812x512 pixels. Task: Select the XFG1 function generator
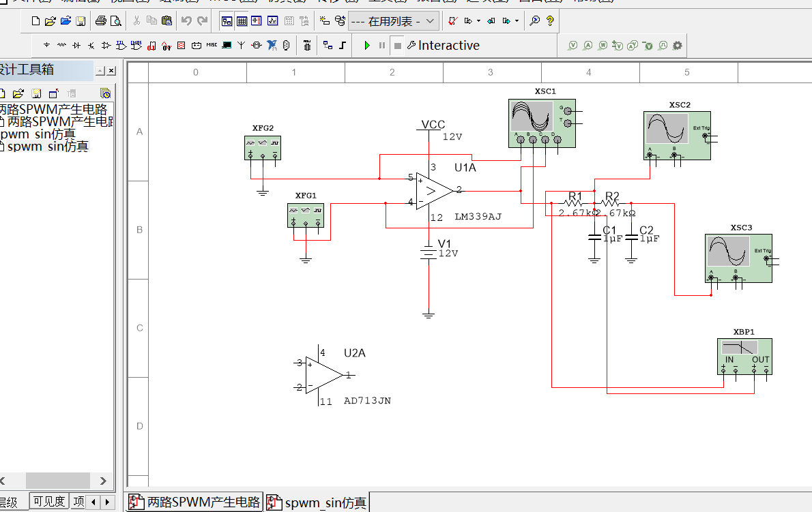click(306, 215)
